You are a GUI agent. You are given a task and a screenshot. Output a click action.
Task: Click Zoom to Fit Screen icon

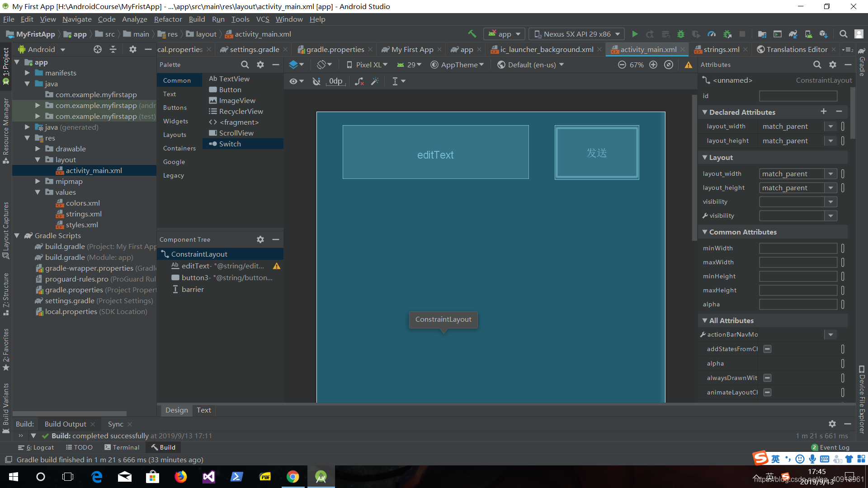pyautogui.click(x=669, y=65)
